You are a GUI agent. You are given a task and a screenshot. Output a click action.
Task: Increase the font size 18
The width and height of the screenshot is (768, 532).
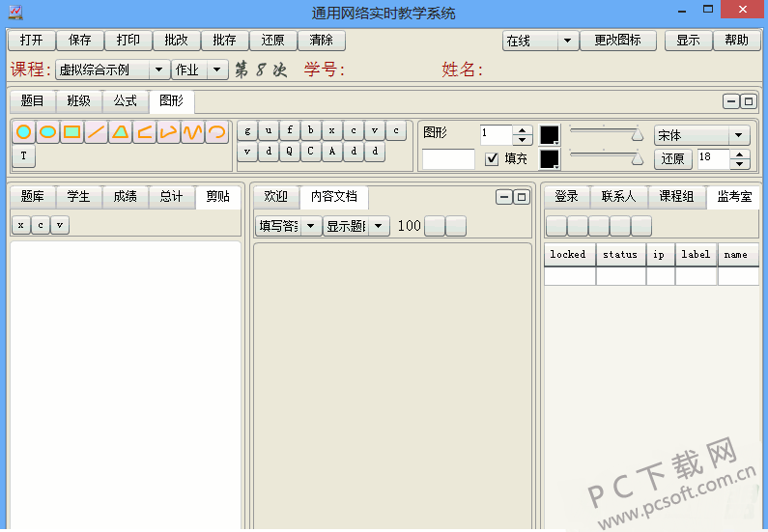[740, 154]
